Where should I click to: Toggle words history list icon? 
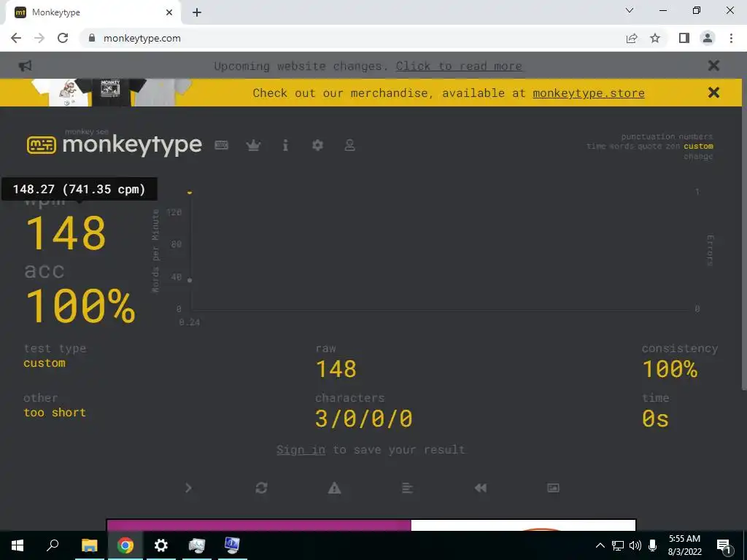coord(407,488)
